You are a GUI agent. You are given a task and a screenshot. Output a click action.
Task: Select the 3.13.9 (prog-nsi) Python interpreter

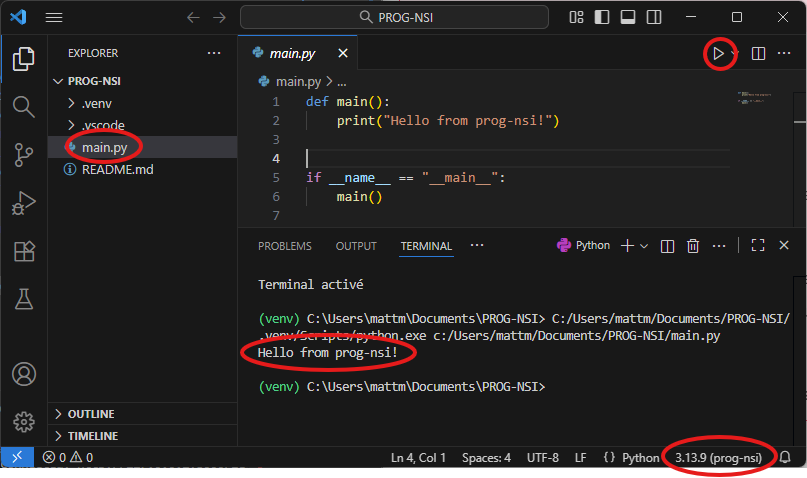click(717, 458)
